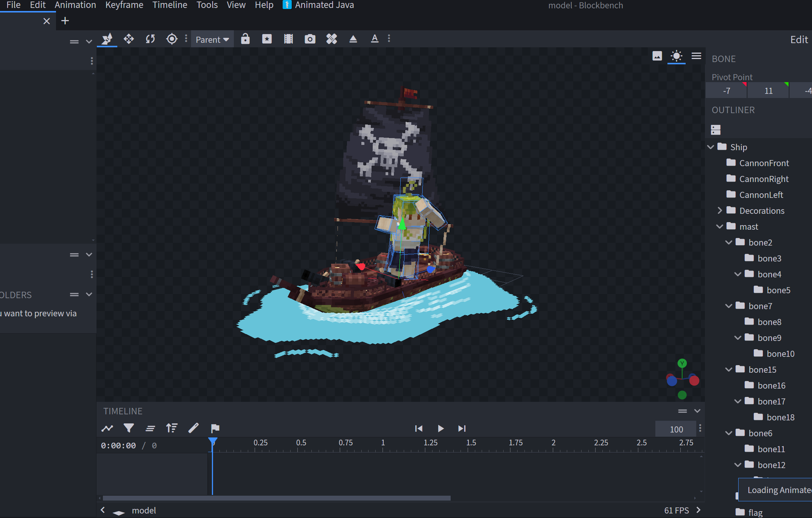
Task: Open the Parent transform space dropdown
Action: [212, 39]
